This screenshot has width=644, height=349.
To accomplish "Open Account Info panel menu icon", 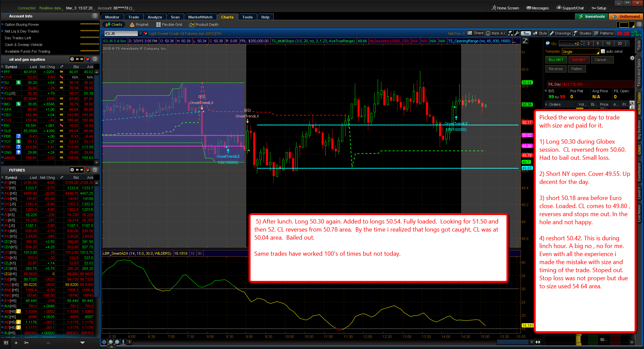I will click(95, 16).
